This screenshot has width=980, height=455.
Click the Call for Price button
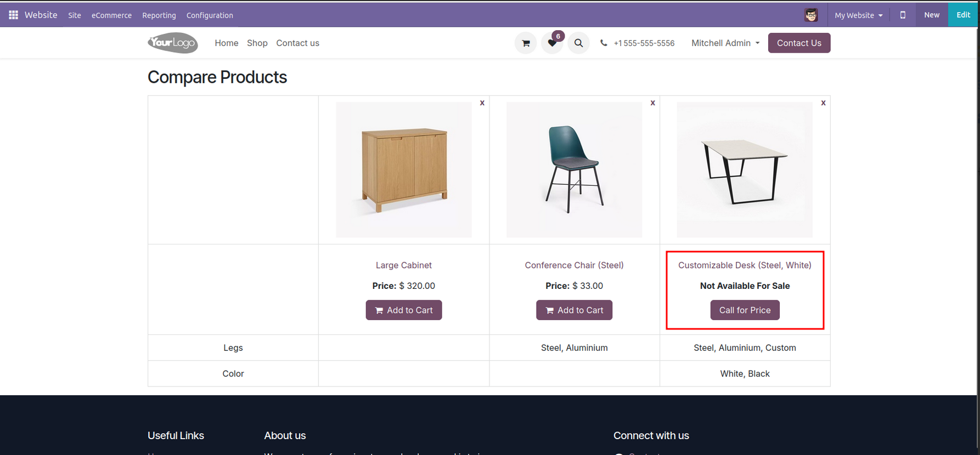[745, 310]
